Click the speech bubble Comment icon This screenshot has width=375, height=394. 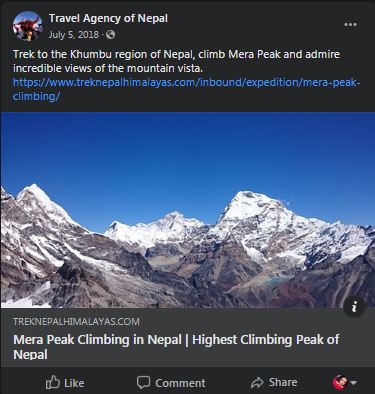click(144, 382)
